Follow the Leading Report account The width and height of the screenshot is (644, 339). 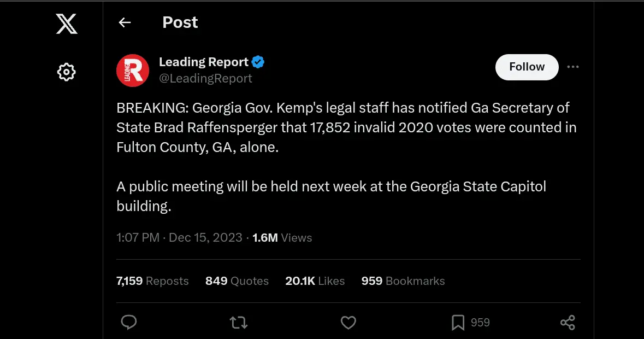(x=527, y=67)
